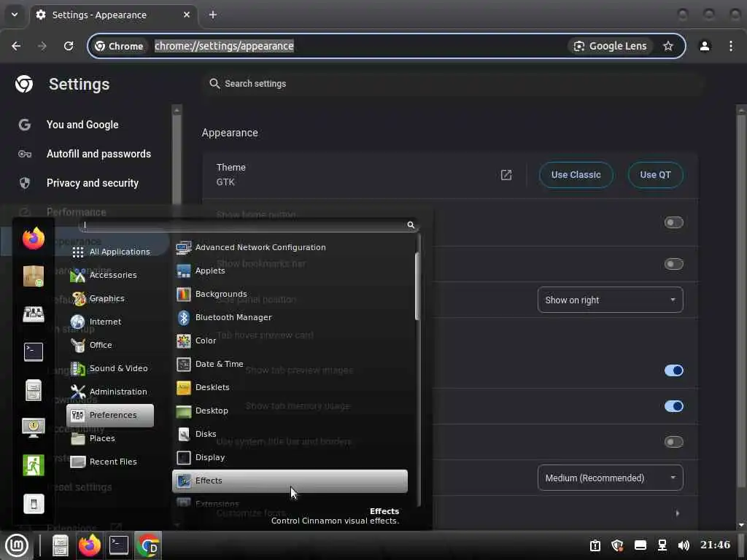The width and height of the screenshot is (747, 560).
Task: Open Terminal from the taskbar panel
Action: (x=119, y=545)
